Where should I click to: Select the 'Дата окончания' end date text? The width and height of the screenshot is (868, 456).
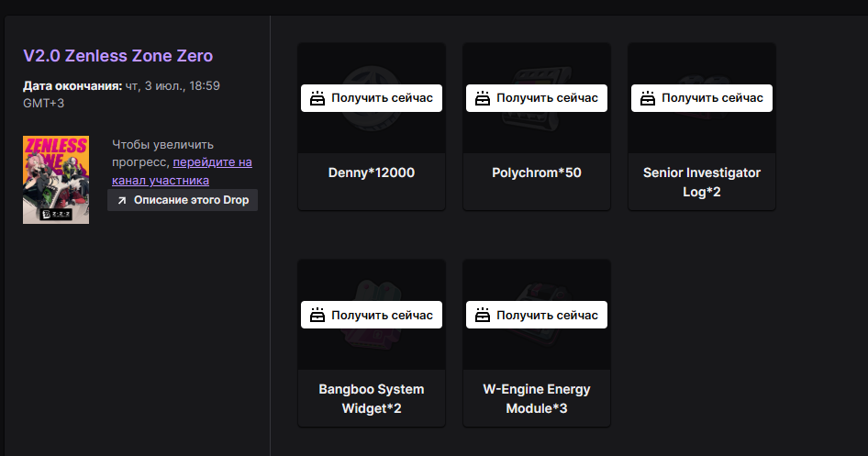(x=121, y=95)
